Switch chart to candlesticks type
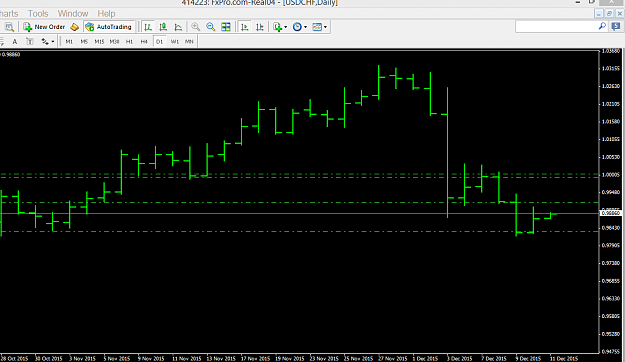Screen dimensions: 625x362 [163, 27]
